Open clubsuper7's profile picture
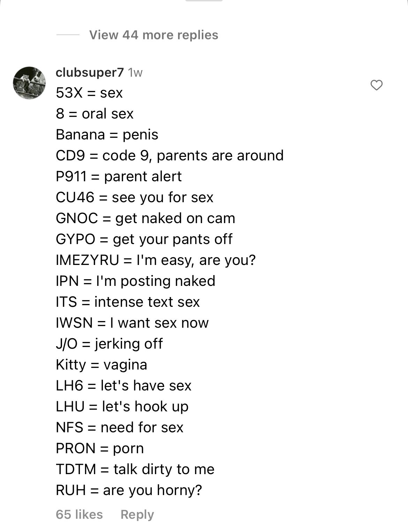 tap(29, 83)
